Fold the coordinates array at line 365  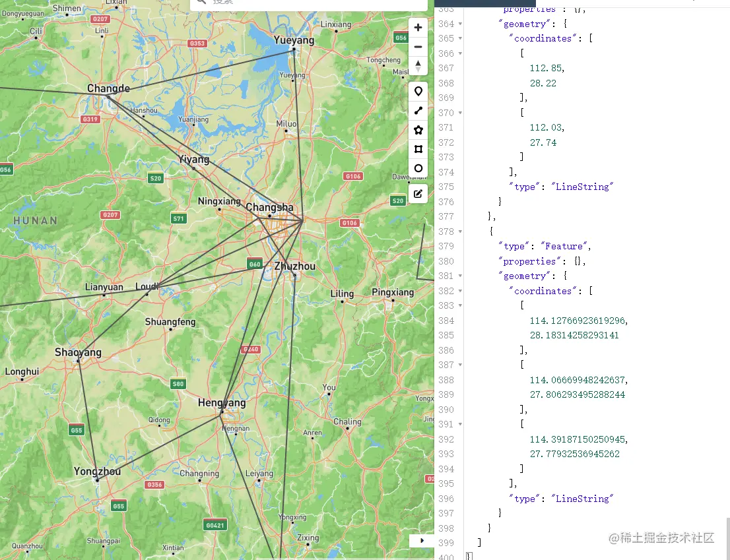point(460,38)
